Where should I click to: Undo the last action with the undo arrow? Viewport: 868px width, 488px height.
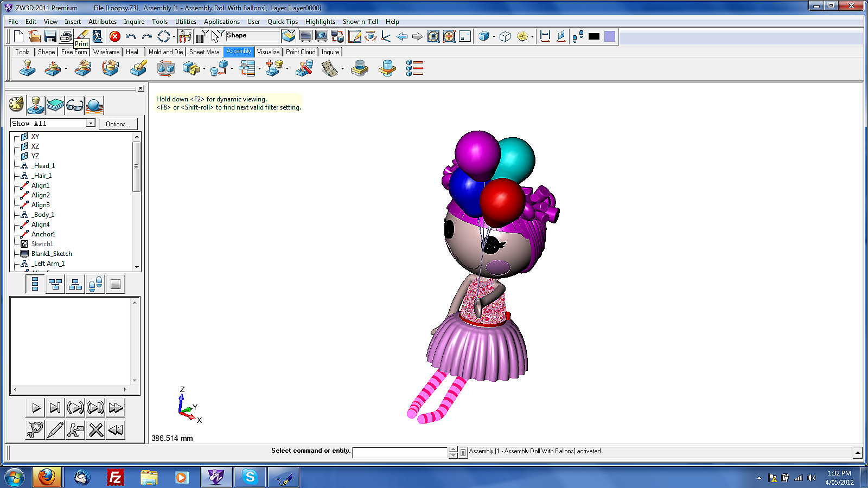point(131,36)
